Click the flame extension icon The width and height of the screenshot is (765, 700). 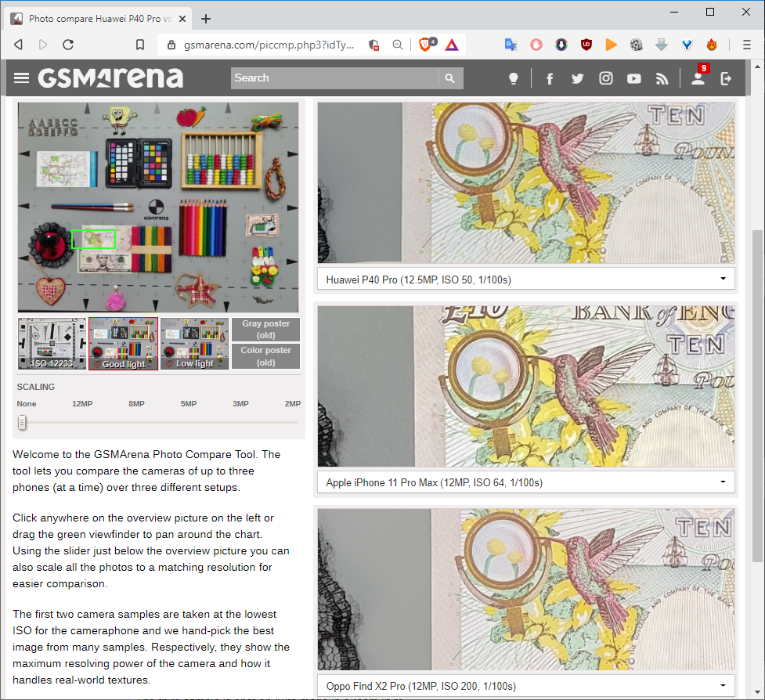(x=712, y=45)
